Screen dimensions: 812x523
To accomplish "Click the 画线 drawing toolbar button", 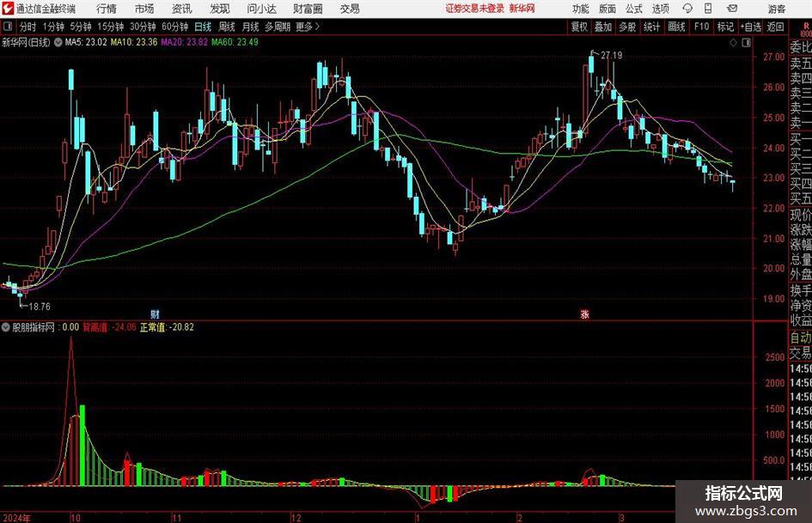I will (x=676, y=27).
